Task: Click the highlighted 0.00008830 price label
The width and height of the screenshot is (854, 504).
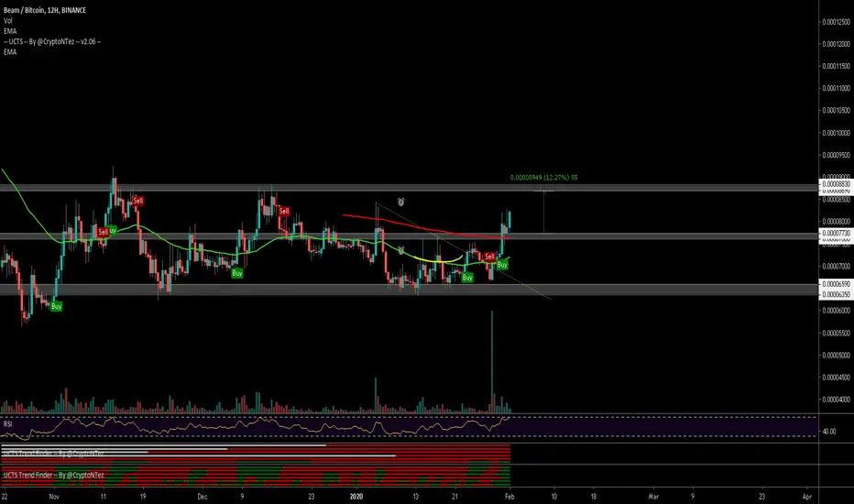Action: point(836,184)
